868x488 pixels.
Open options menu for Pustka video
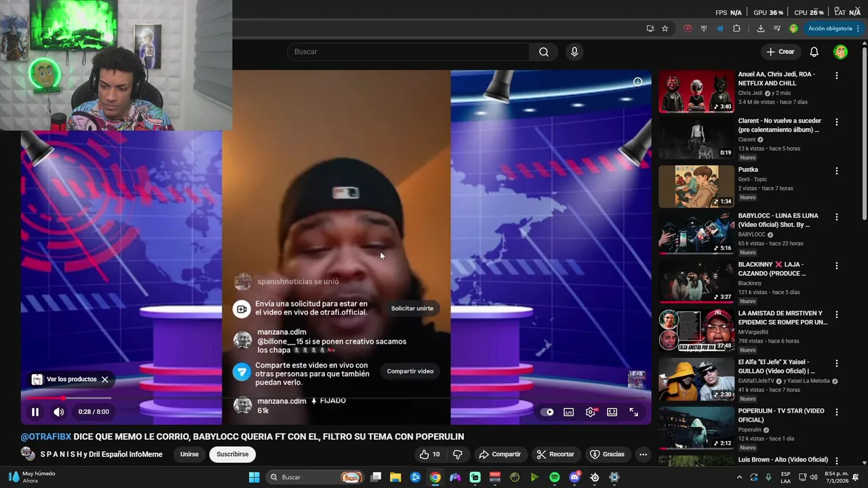point(837,171)
